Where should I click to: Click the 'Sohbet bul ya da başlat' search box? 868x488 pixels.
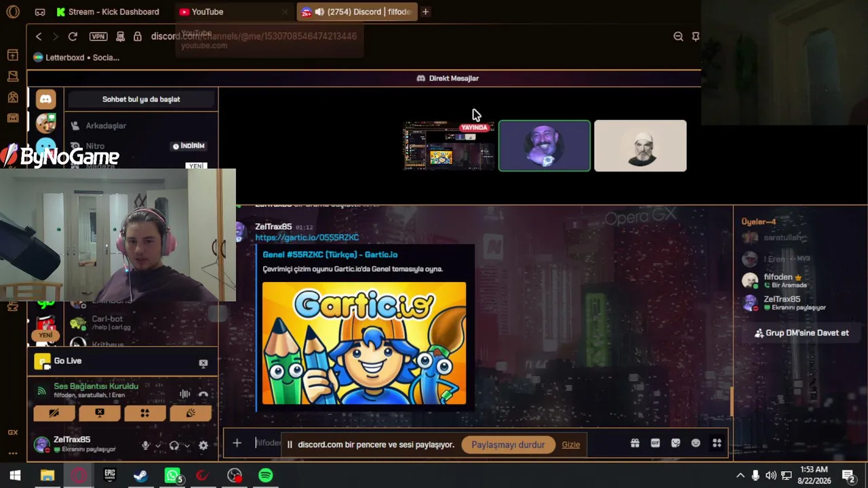pyautogui.click(x=141, y=99)
